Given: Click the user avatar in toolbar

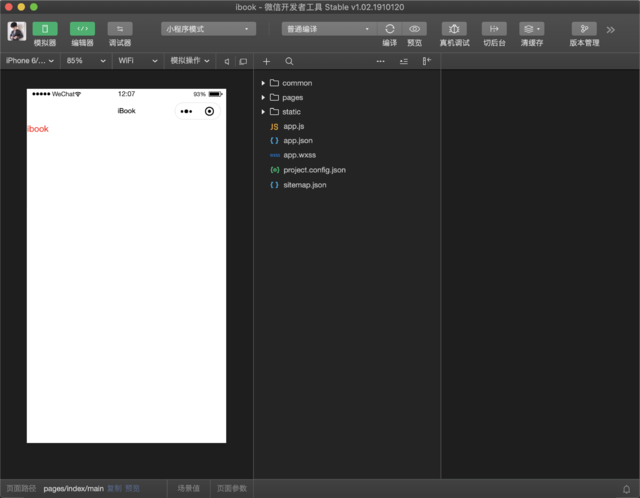Looking at the screenshot, I should click(17, 31).
